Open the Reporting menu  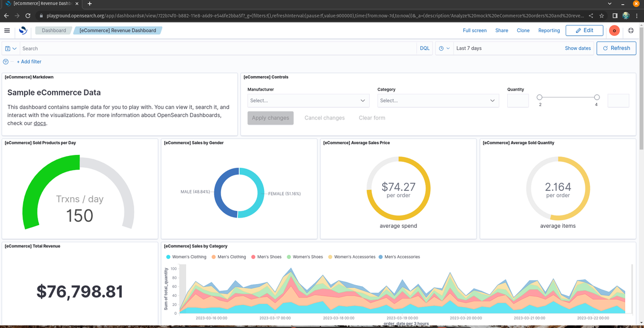[x=549, y=31]
